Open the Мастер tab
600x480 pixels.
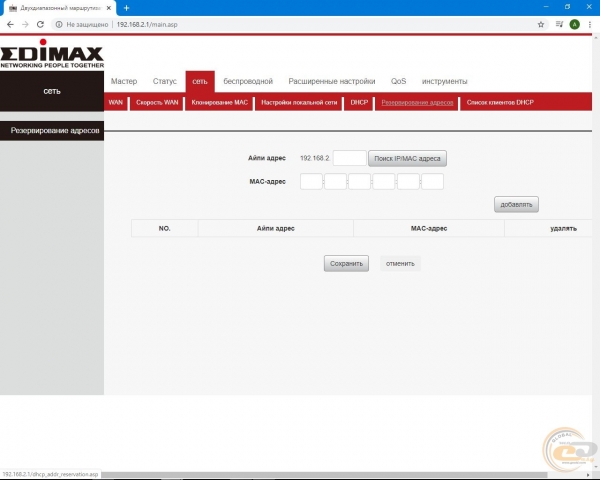124,81
